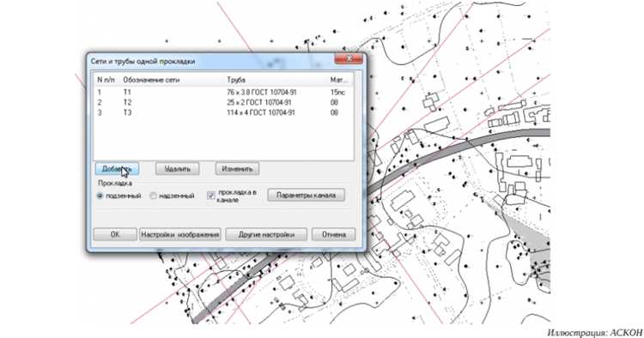This screenshot has height=338, width=644.
Task: Click the Мат... column header
Action: point(338,80)
